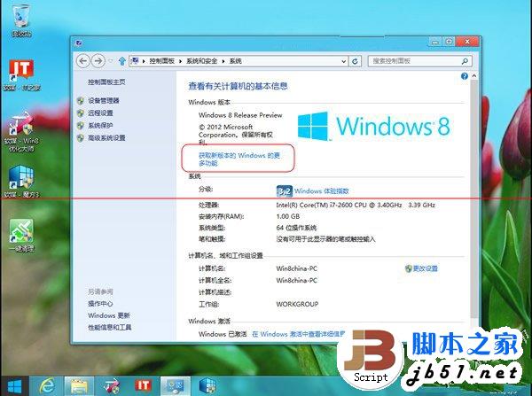Click the search magnifier icon
Viewport: 532px width, 396px height.
465,61
